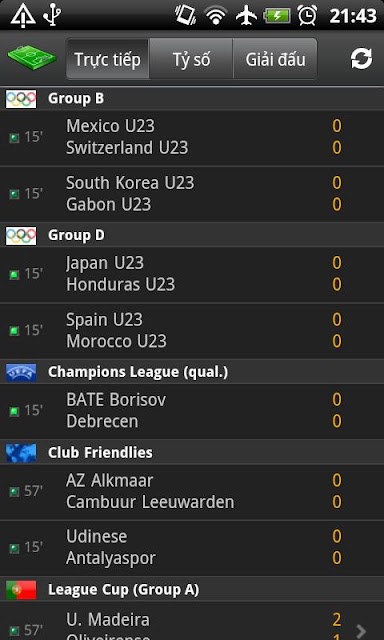Tap the Olympic rings icon beside Group B

pyautogui.click(x=21, y=99)
